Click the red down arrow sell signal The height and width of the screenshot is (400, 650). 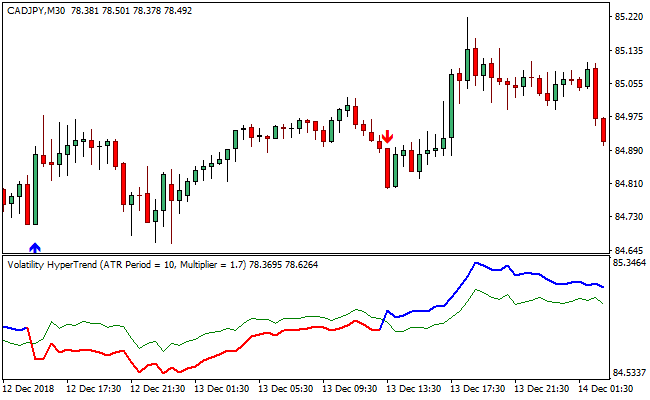coord(388,136)
